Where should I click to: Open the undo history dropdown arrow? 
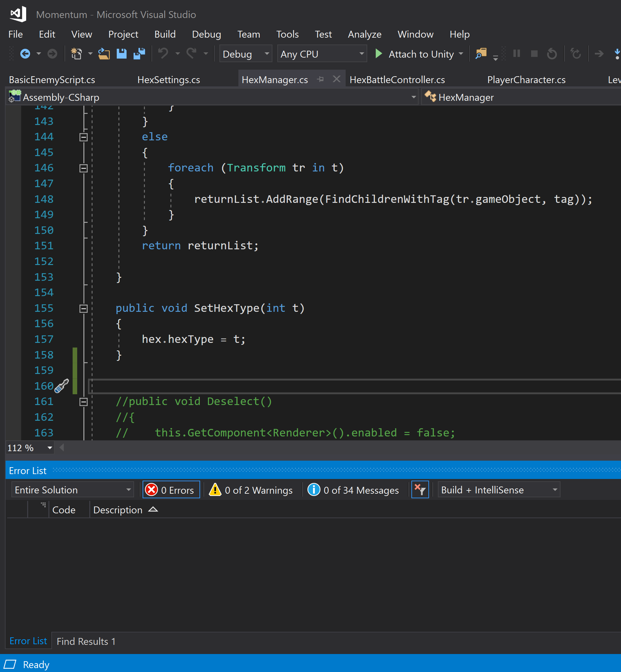click(x=178, y=54)
